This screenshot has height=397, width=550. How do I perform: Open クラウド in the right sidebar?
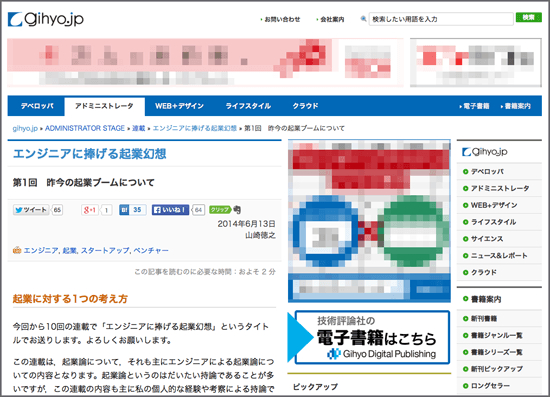point(484,272)
